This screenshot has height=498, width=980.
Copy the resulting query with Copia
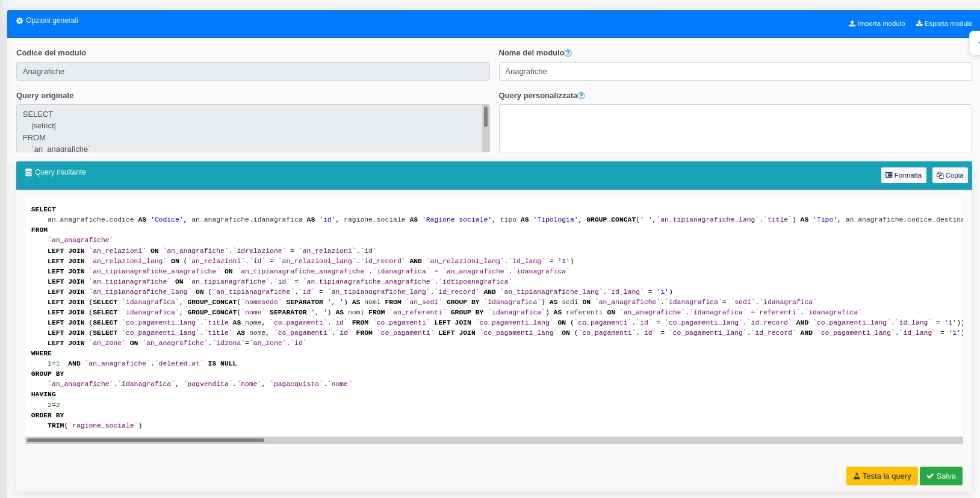pyautogui.click(x=949, y=175)
